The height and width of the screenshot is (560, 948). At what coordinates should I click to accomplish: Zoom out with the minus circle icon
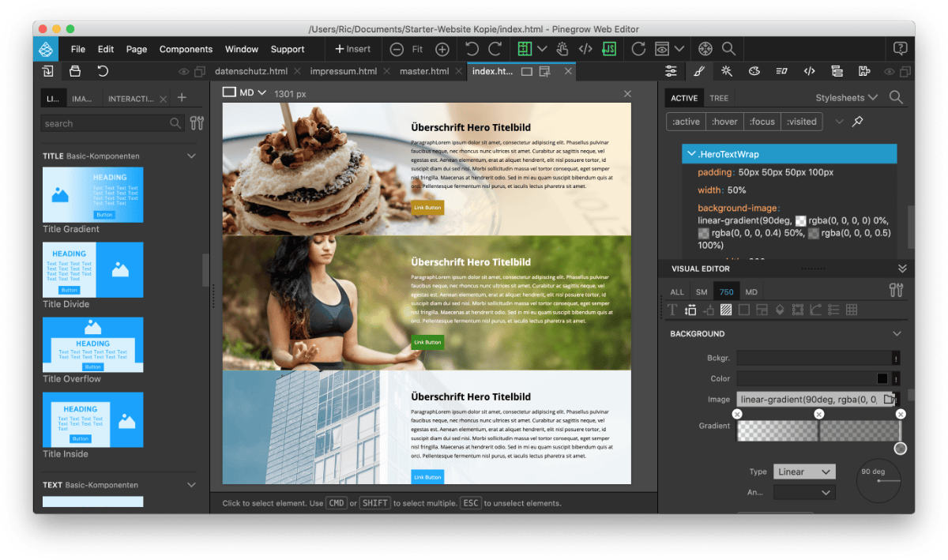click(397, 49)
